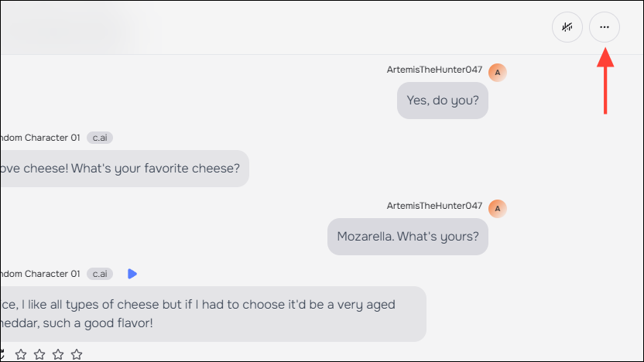Viewport: 644px width, 362px height.
Task: Play the cheddar message audio
Action: [x=132, y=274]
